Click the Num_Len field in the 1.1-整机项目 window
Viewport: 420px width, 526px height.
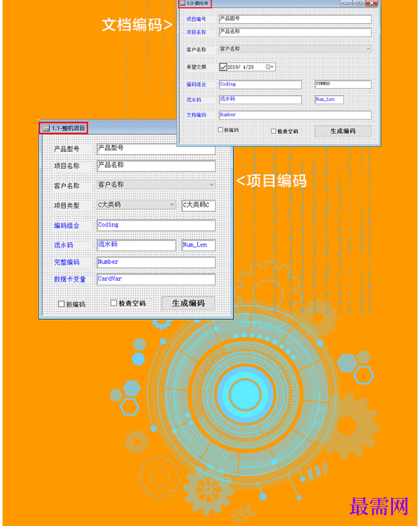[199, 245]
